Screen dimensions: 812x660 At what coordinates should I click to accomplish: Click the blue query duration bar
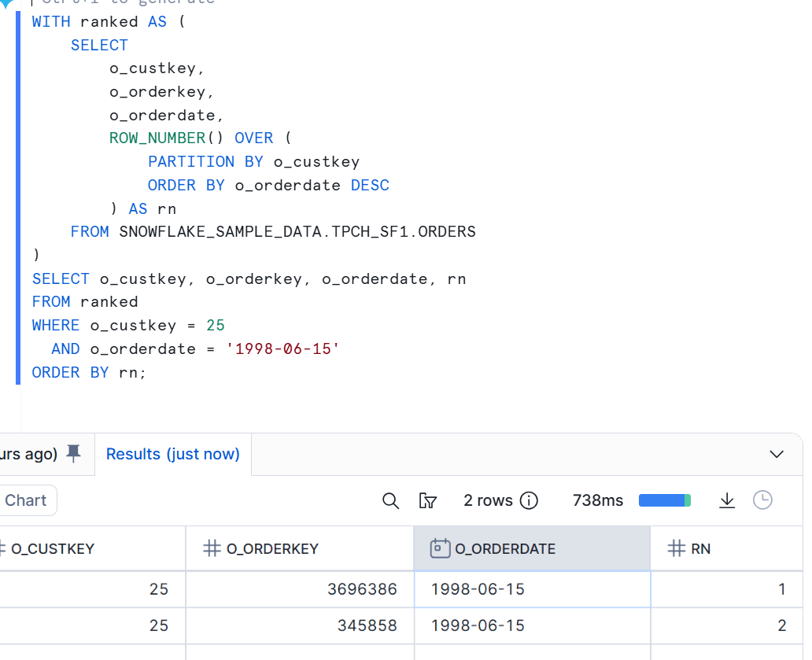664,500
